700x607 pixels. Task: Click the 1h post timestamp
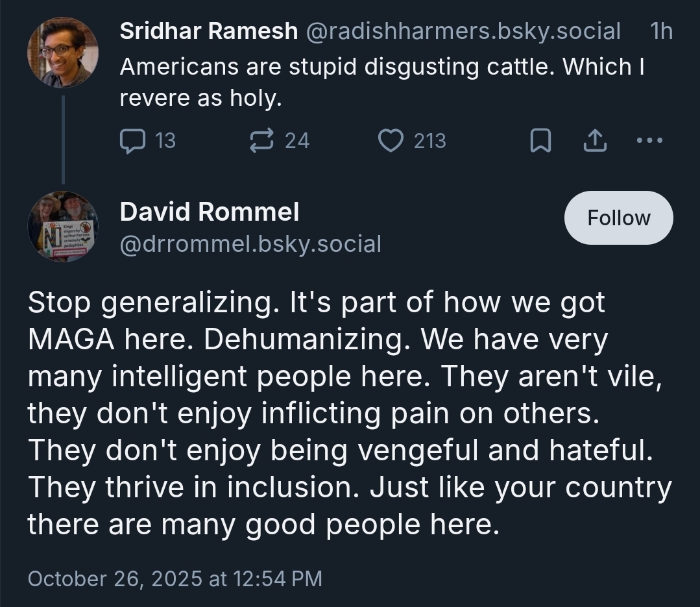(661, 31)
